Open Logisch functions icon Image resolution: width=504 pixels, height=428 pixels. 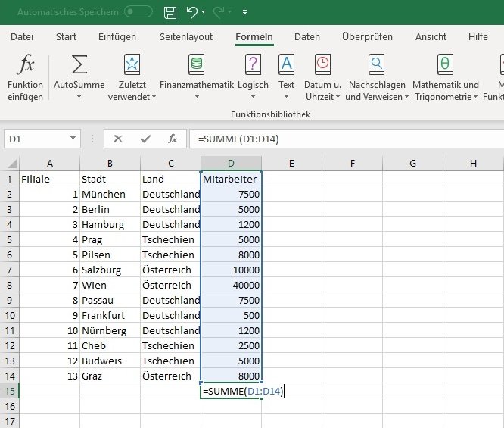click(x=253, y=64)
